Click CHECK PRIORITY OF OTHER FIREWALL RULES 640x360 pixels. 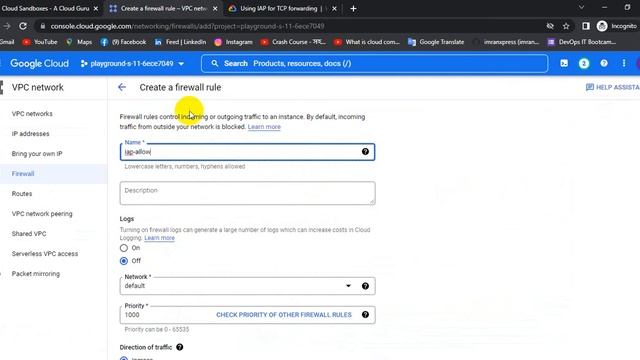[284, 315]
